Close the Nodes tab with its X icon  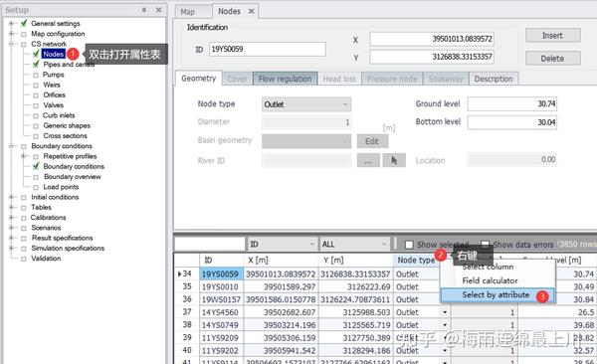tap(252, 11)
